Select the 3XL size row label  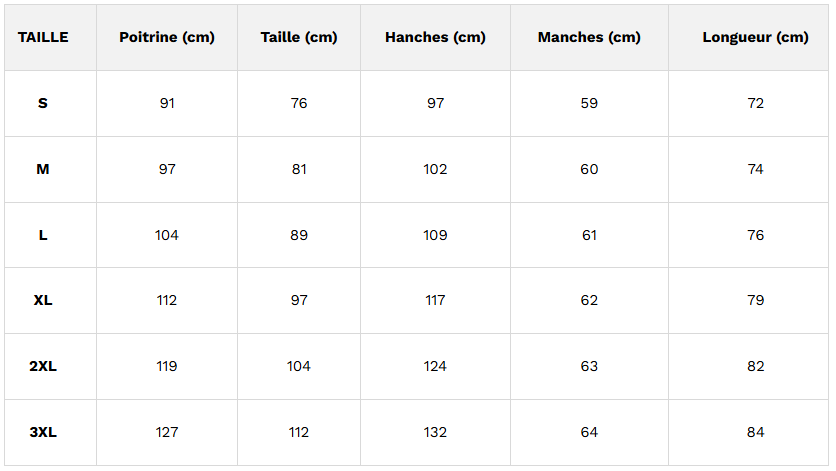click(x=43, y=432)
